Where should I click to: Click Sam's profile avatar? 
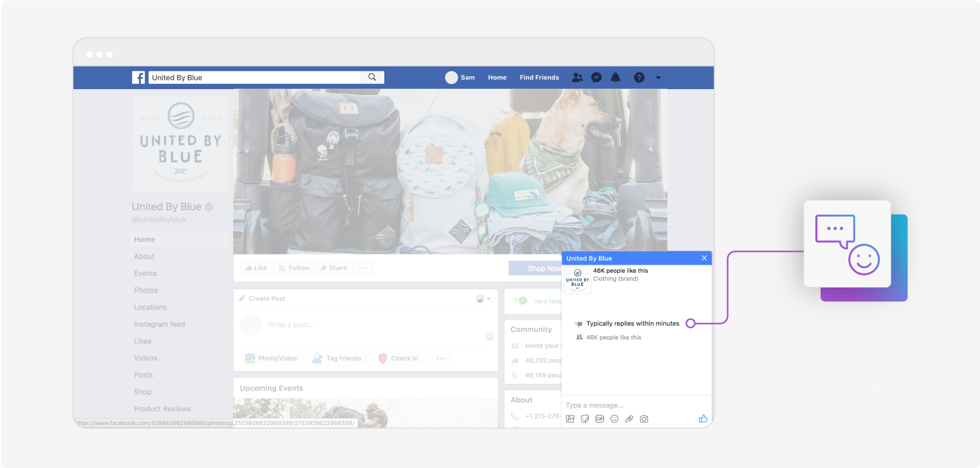pyautogui.click(x=451, y=78)
